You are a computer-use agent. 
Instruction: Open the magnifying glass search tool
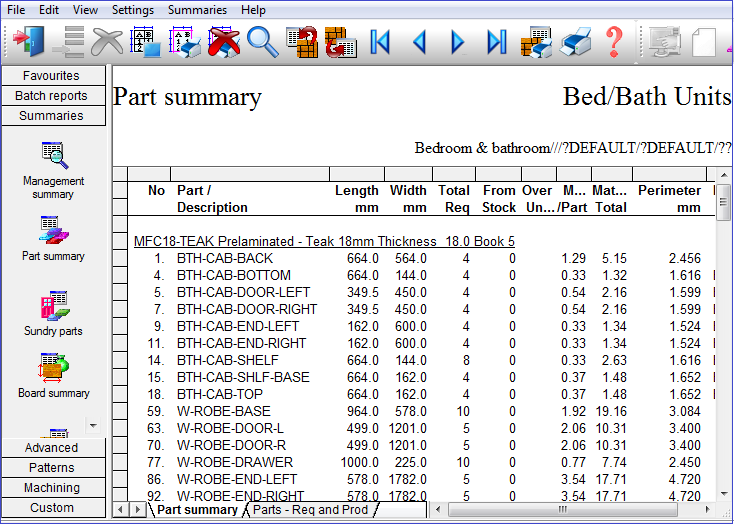(263, 41)
